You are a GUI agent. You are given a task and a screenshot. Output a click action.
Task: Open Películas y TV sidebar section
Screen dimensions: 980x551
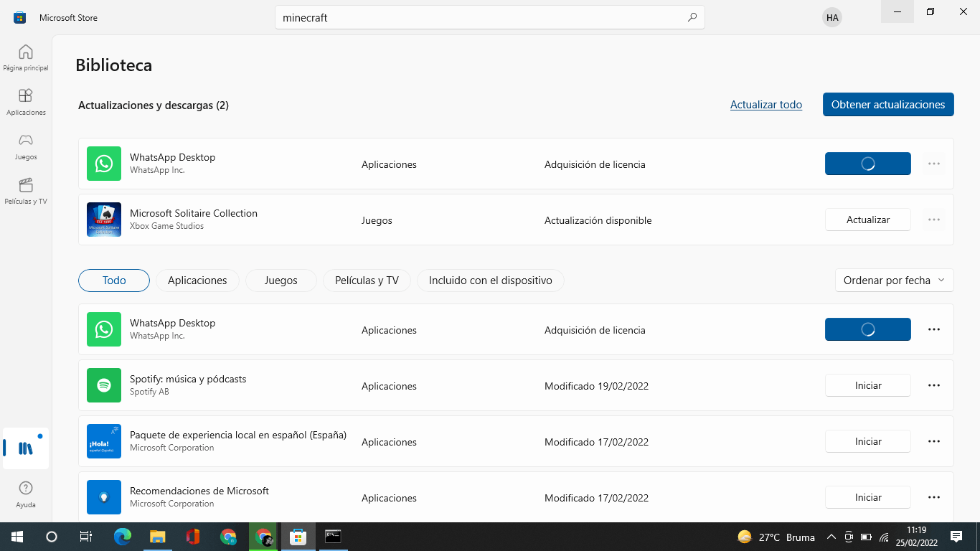[x=26, y=191]
